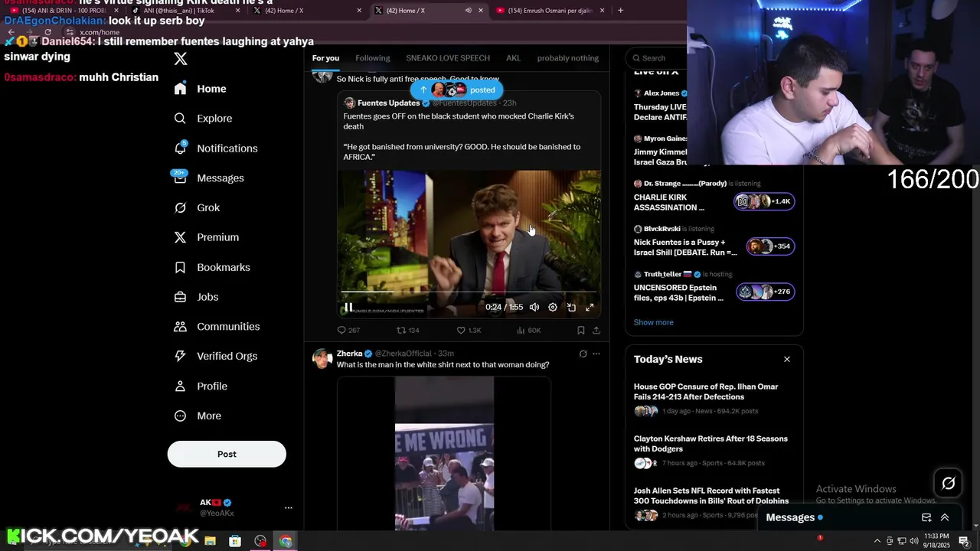Open the Premium page
The height and width of the screenshot is (551, 980).
207,237
